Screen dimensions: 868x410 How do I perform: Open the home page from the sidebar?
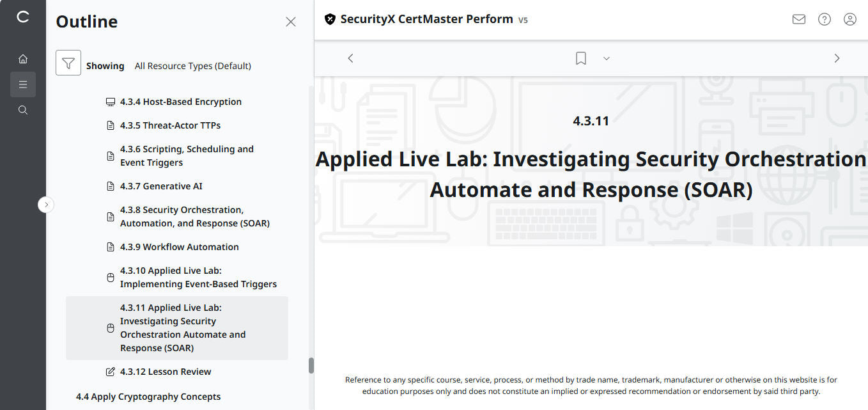point(23,58)
